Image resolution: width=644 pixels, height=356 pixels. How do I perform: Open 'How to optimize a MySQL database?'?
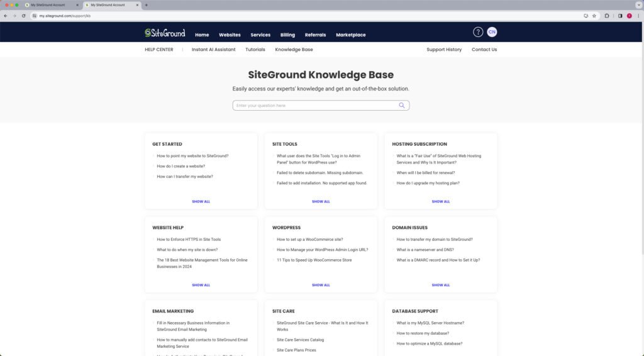coord(429,343)
